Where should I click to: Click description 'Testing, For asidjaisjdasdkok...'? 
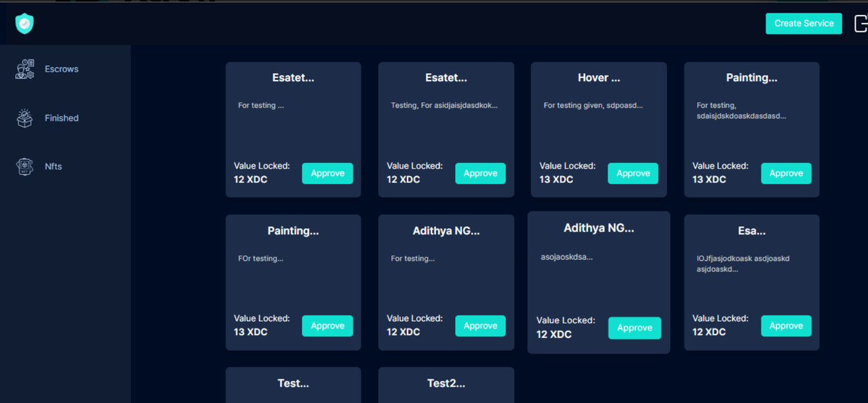[x=445, y=106]
